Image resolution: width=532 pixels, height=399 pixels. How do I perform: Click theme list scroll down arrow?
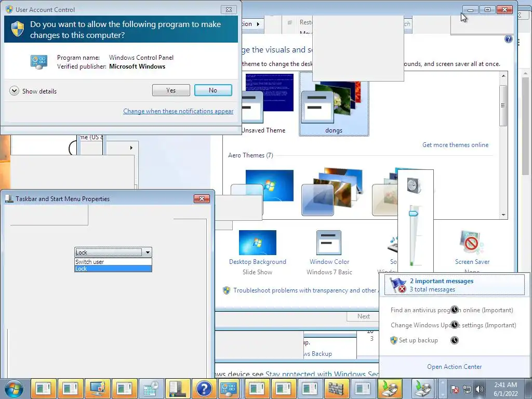point(503,215)
